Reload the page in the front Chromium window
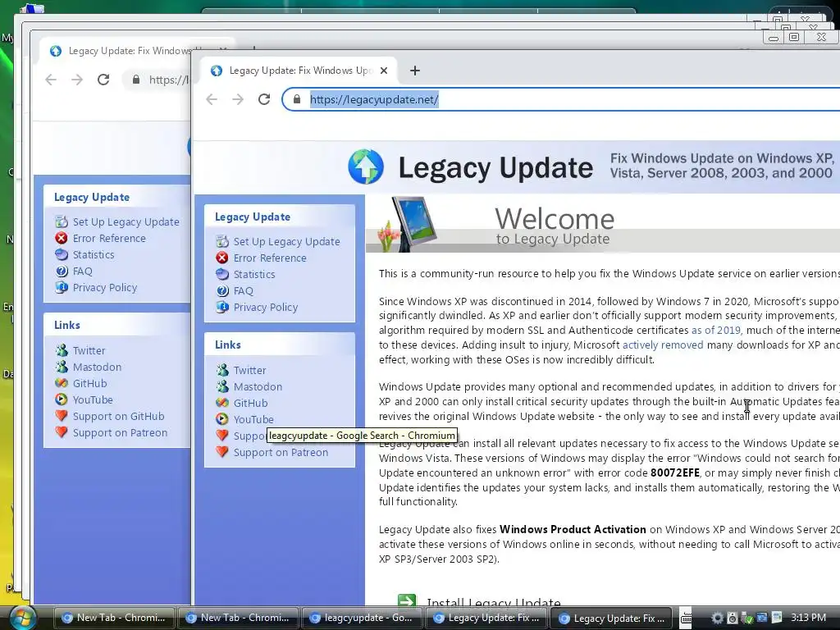This screenshot has width=840, height=630. click(x=264, y=99)
